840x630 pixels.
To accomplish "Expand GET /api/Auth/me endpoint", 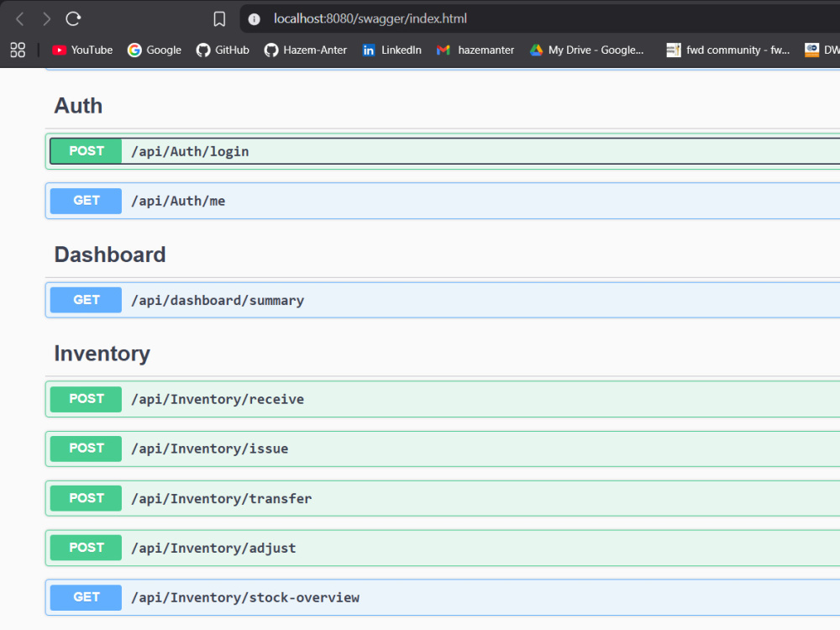I will pos(444,201).
